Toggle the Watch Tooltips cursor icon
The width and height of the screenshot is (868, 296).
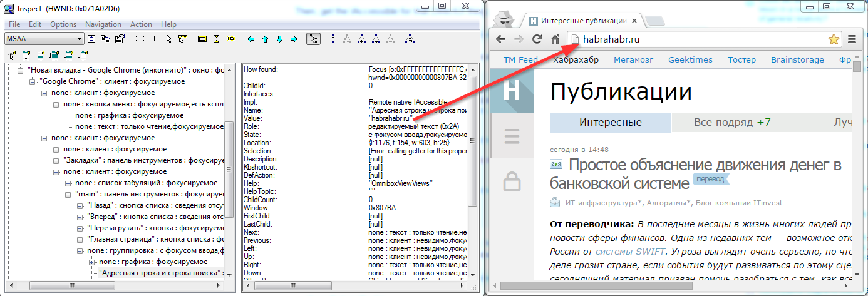point(182,39)
